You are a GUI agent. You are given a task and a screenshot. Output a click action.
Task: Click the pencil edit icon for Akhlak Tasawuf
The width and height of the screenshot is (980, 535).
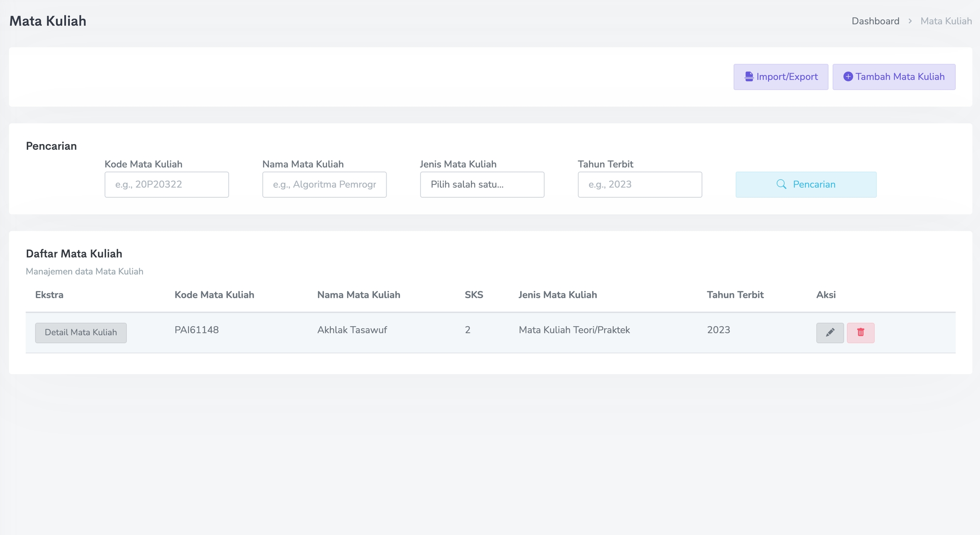[x=830, y=333]
